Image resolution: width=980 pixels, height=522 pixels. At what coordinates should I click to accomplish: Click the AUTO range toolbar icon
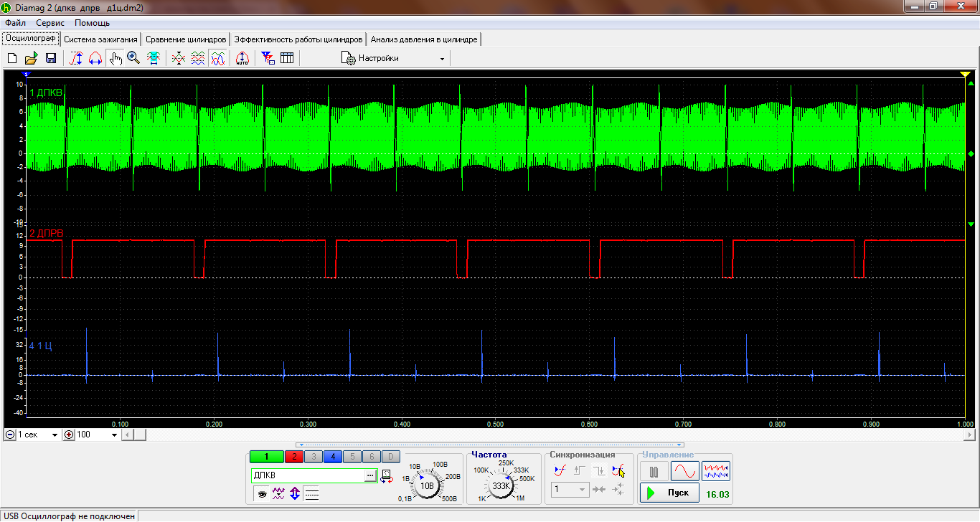point(242,58)
